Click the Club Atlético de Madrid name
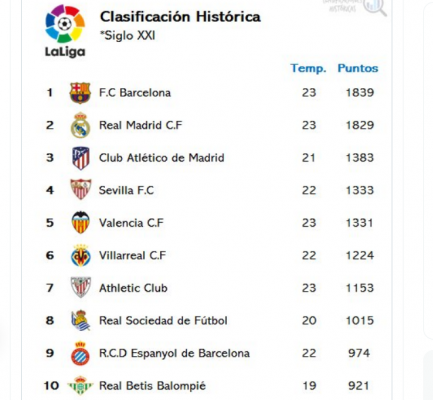Screen dimensions: 433x400 (162, 158)
